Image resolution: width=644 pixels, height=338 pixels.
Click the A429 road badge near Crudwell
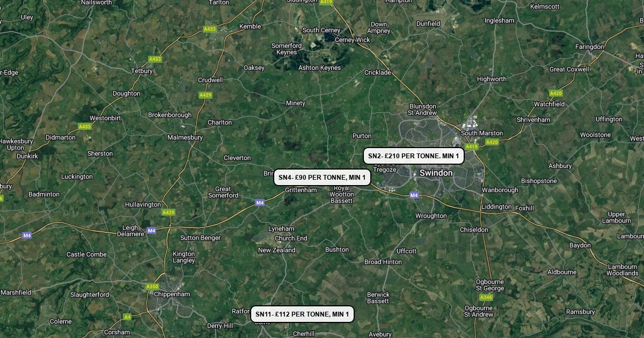click(x=206, y=95)
